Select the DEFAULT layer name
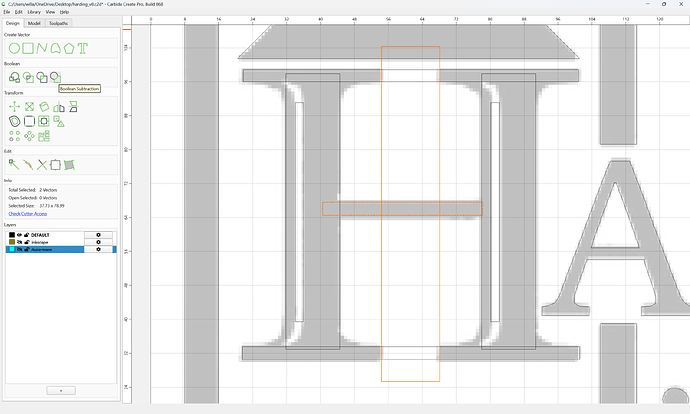The width and height of the screenshot is (690, 414). click(40, 235)
